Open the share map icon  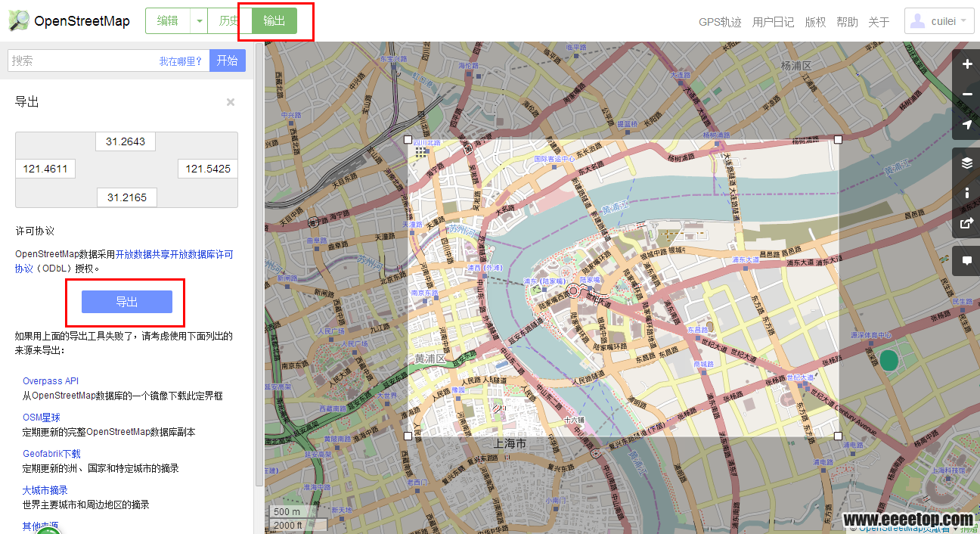click(x=967, y=223)
